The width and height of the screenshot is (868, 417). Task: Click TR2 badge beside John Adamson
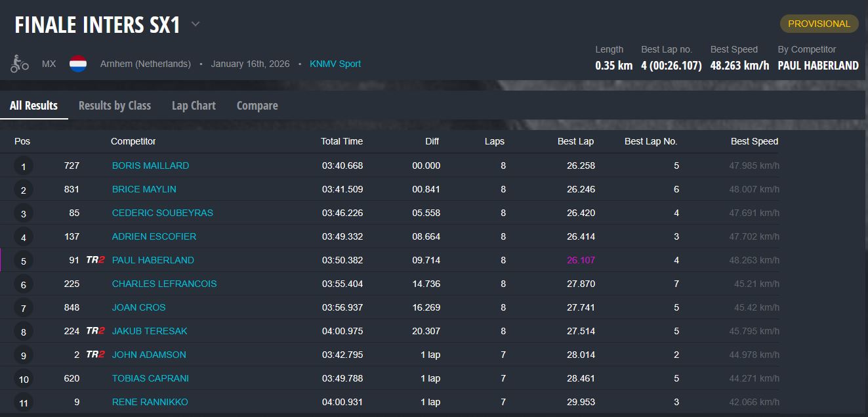(x=95, y=355)
